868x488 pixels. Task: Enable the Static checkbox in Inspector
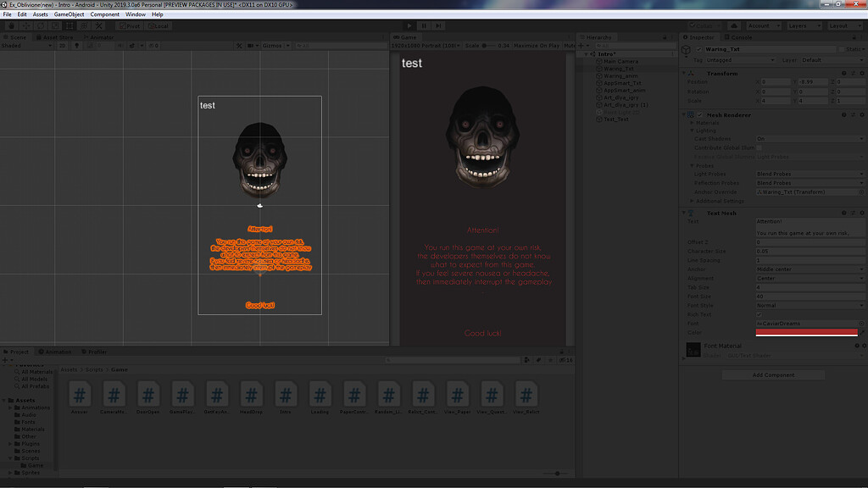pos(842,50)
